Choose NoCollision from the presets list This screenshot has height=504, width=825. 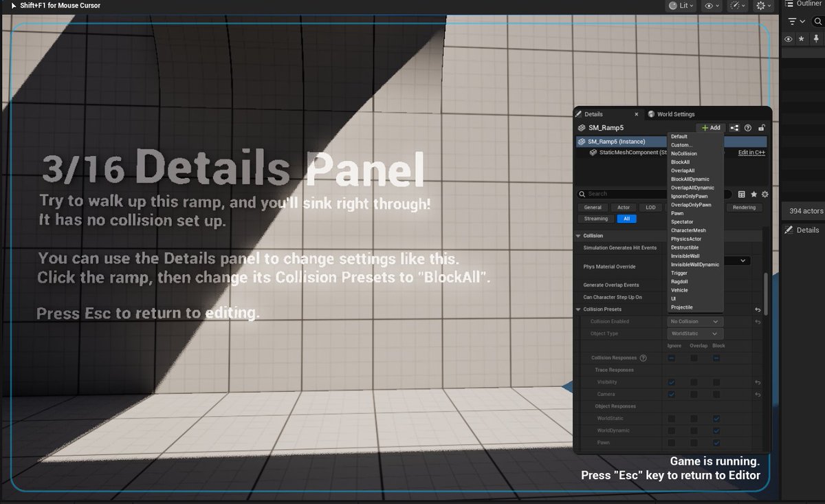point(684,153)
